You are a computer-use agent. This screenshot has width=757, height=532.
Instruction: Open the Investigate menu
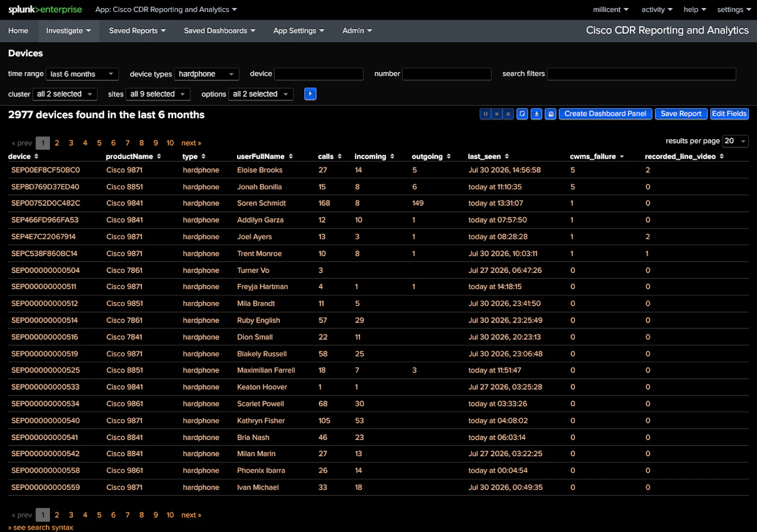point(69,31)
